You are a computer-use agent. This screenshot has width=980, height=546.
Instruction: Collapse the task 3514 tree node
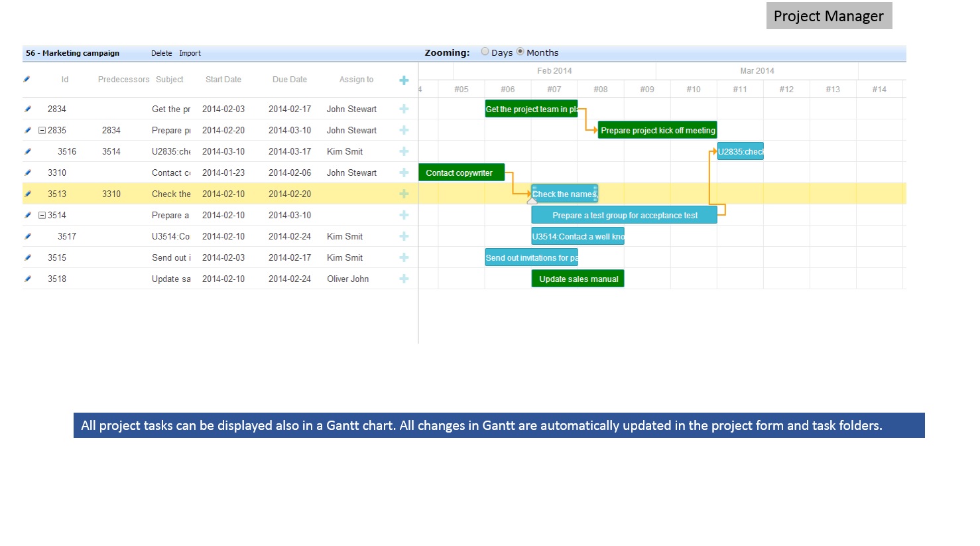(x=42, y=216)
